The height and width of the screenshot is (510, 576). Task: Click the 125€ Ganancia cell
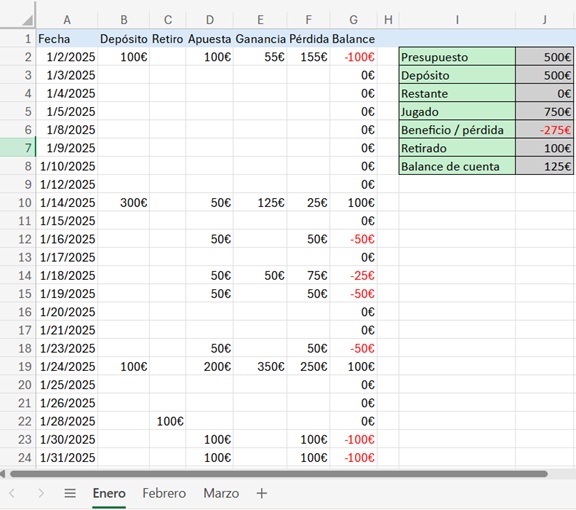[x=260, y=202]
